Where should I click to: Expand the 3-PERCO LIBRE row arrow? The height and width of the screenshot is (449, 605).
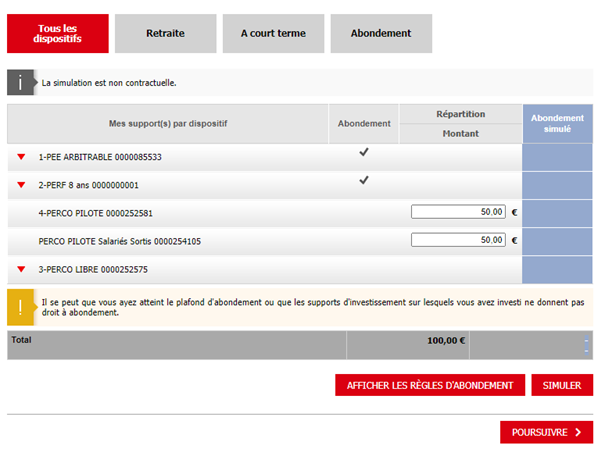[21, 270]
